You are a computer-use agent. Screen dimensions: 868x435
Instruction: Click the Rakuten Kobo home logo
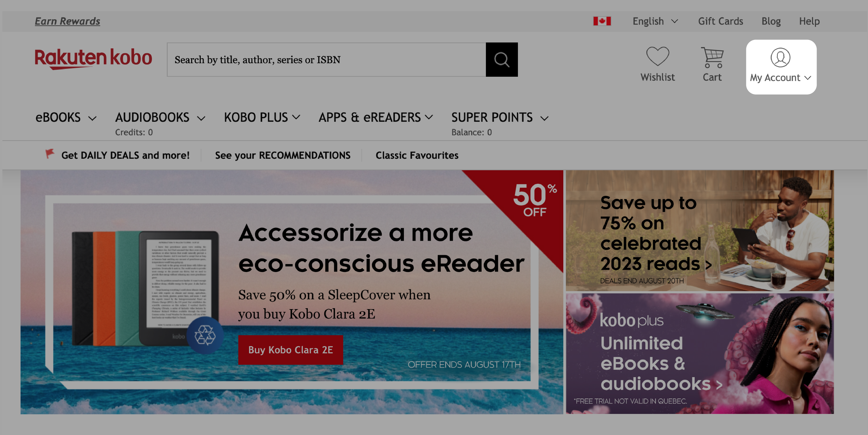click(x=93, y=59)
